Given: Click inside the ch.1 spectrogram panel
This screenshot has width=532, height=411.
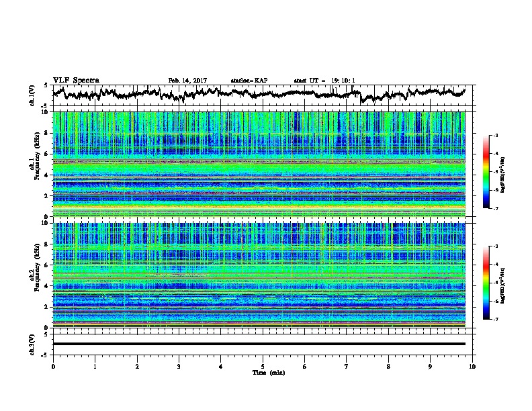Looking at the screenshot, I should click(259, 164).
